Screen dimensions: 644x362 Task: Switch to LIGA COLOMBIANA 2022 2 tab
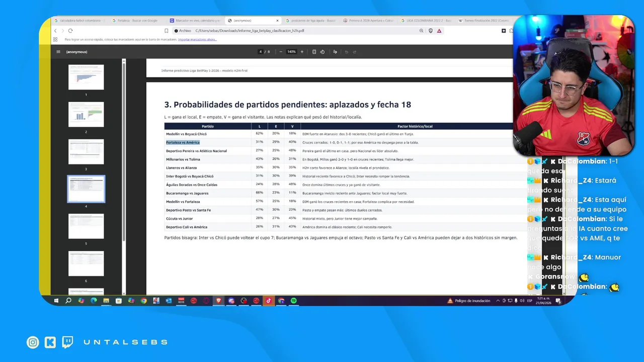click(427, 21)
